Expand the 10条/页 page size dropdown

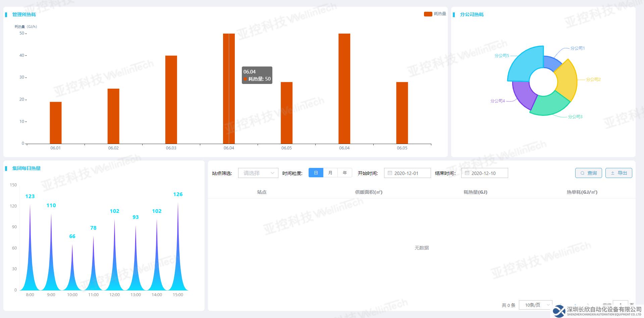[x=535, y=305]
